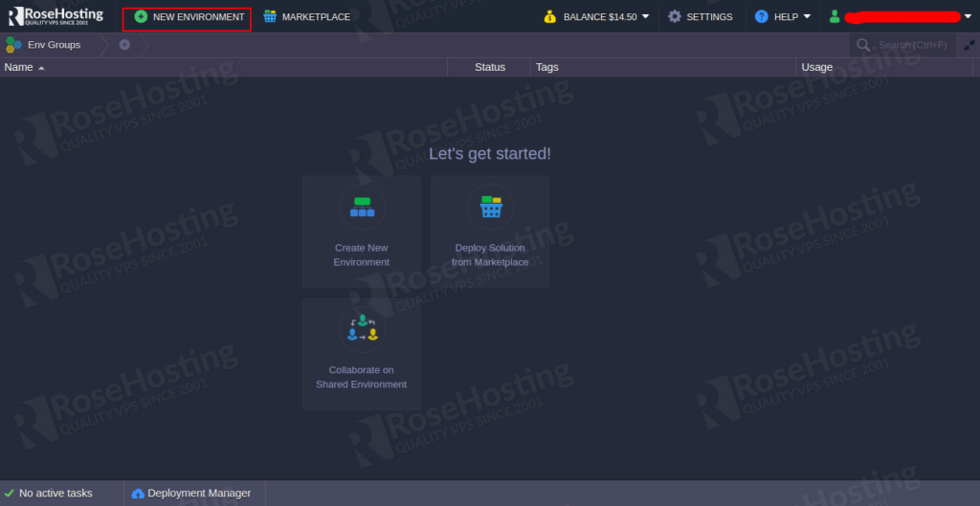Click Collaborate on Shared Environment card
The image size is (980, 506).
coord(362,354)
